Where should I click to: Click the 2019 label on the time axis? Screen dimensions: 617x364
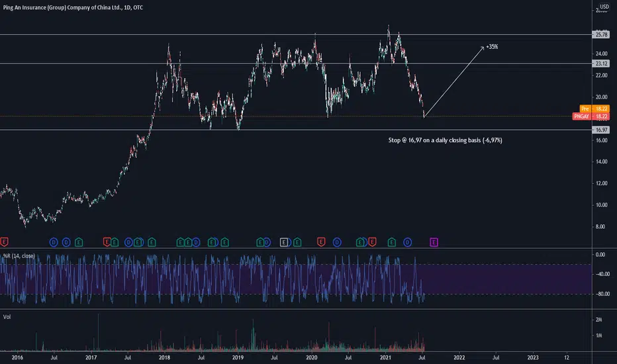(x=238, y=357)
